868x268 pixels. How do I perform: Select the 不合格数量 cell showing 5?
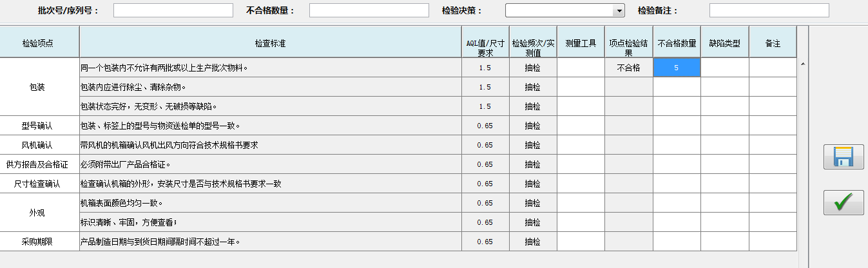click(x=677, y=68)
